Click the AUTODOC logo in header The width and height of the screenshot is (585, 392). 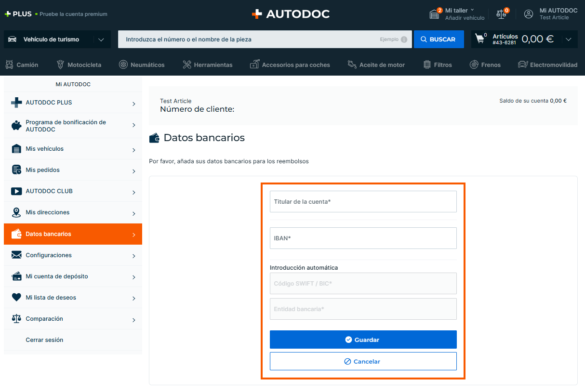[291, 14]
